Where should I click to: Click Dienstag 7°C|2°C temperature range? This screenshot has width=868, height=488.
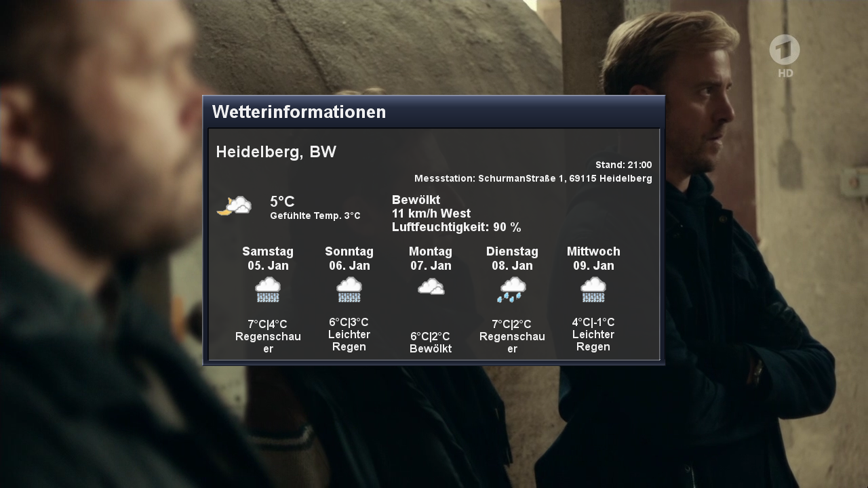[512, 325]
